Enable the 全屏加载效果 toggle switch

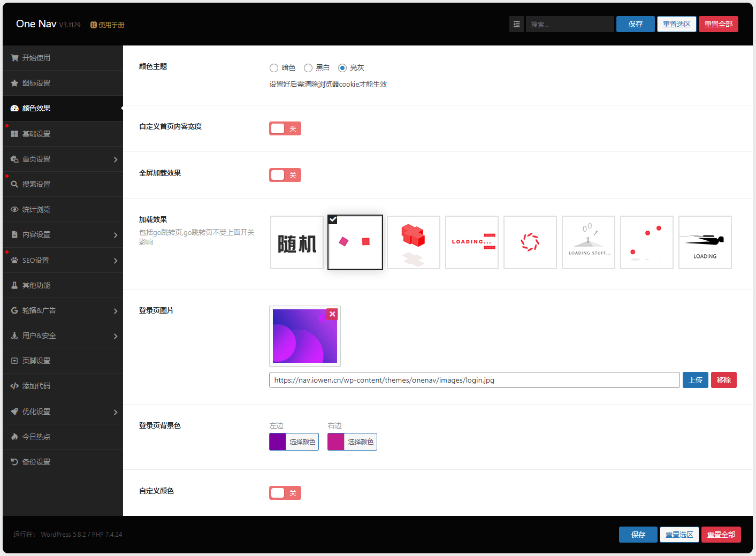click(285, 175)
